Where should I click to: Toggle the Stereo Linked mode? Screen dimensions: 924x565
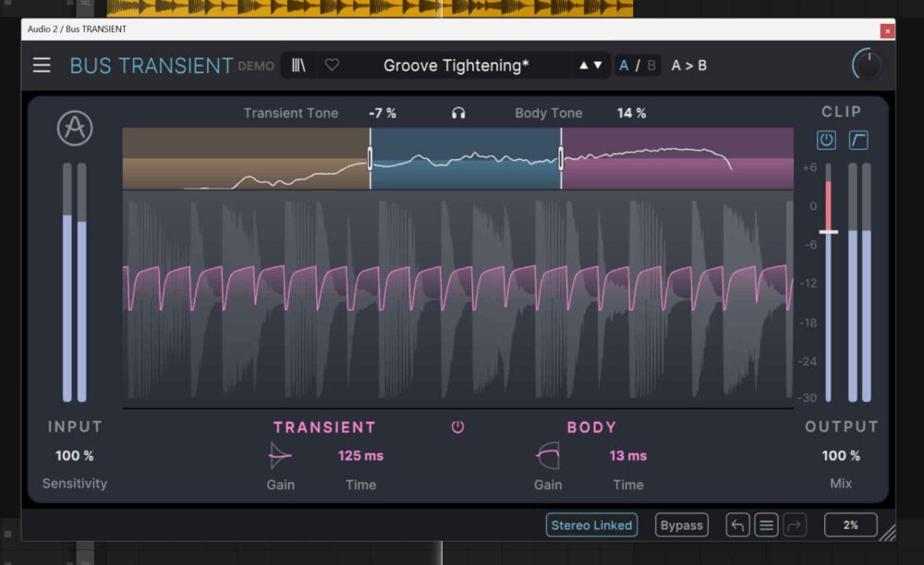591,525
